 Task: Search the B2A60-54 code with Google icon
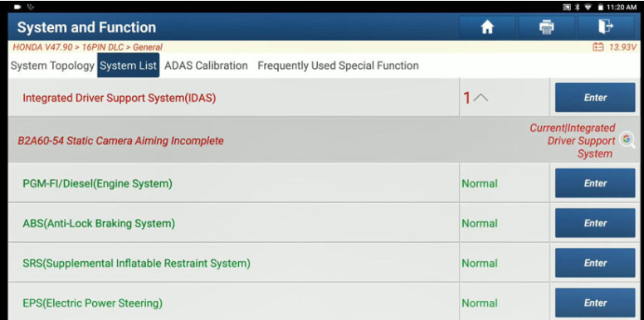pos(627,139)
